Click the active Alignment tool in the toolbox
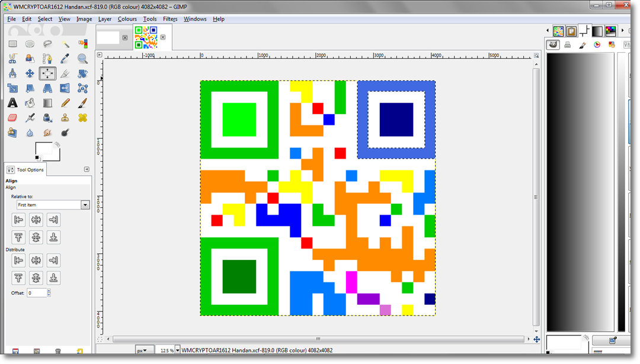This screenshot has width=640, height=364. pyautogui.click(x=47, y=73)
